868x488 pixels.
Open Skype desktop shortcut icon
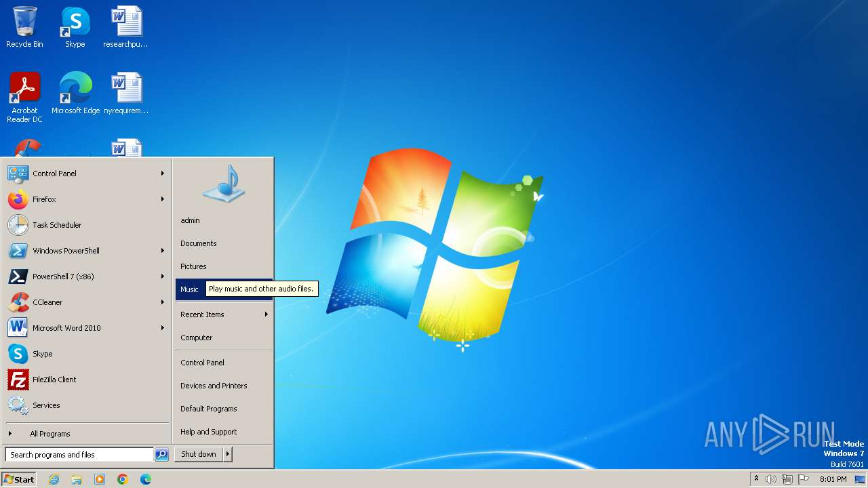tap(75, 27)
